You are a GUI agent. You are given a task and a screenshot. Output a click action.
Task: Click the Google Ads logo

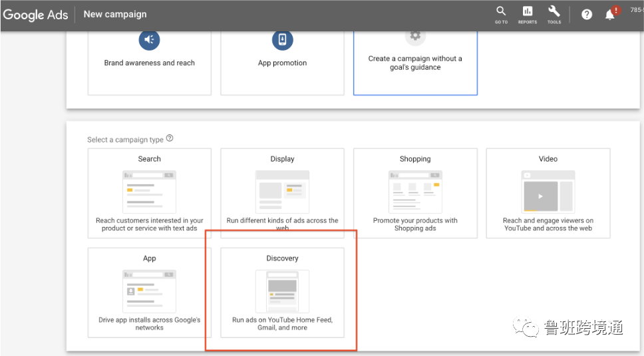[x=35, y=15]
